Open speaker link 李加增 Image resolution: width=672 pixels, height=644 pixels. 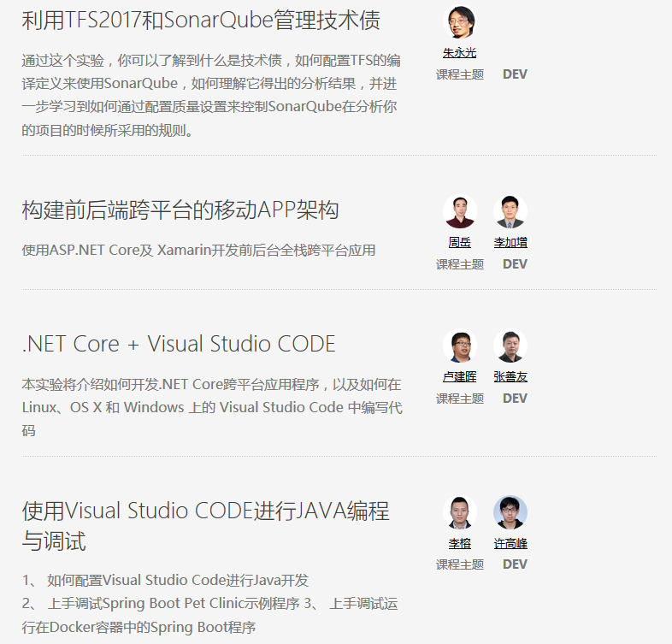click(x=510, y=242)
